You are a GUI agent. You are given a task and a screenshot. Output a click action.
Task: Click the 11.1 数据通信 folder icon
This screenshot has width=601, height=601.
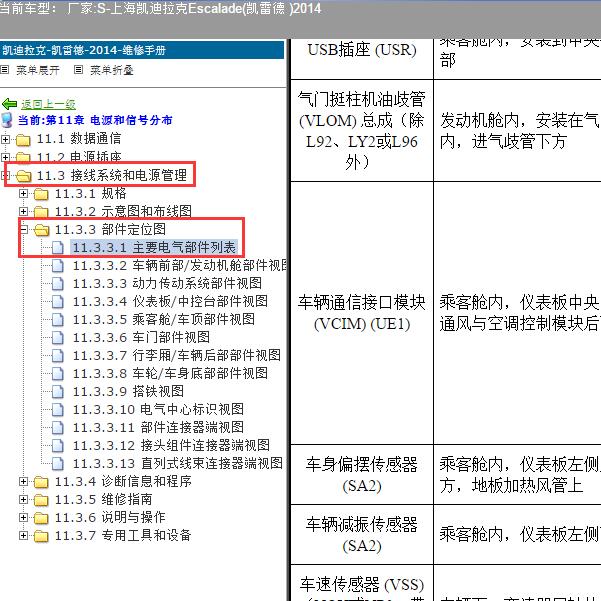[x=23, y=140]
